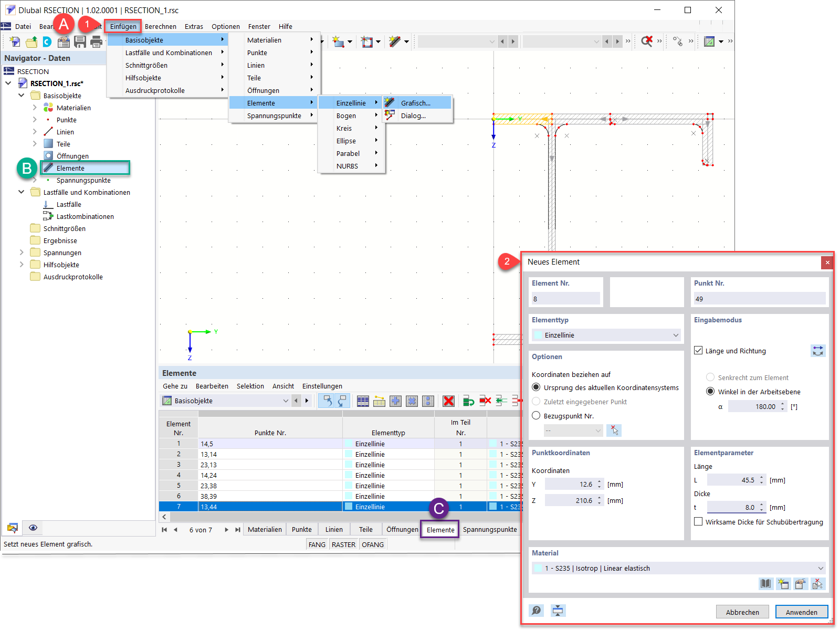Click the table cell icon with blue cross
840x630 pixels.
coord(412,401)
